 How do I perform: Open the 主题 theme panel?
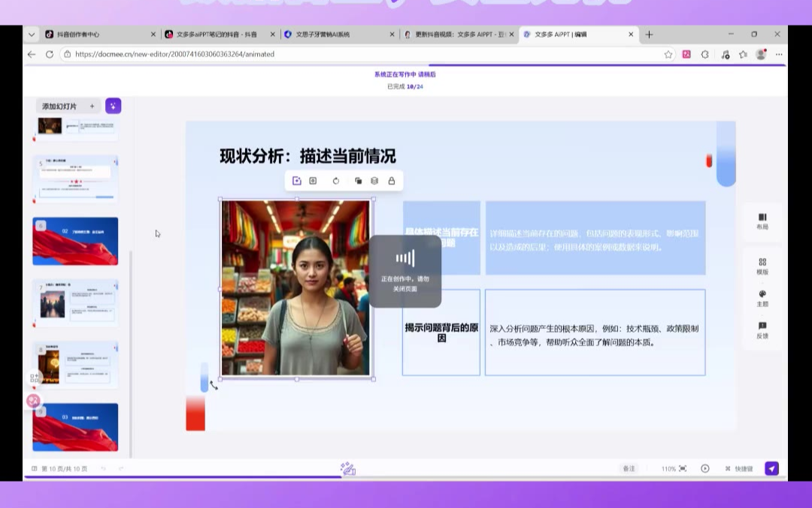click(x=762, y=299)
